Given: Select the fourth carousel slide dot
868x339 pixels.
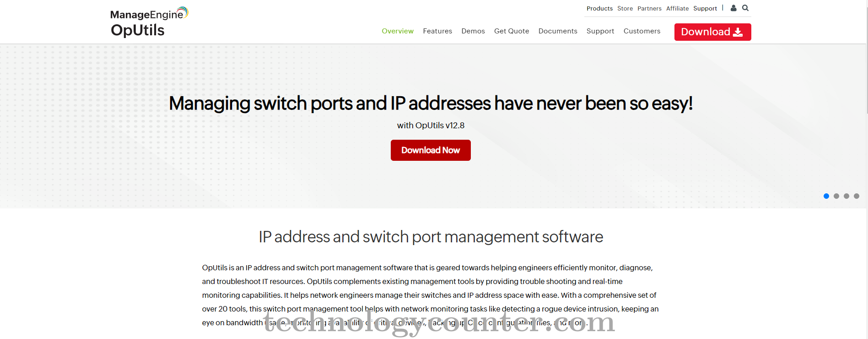Looking at the screenshot, I should point(857,196).
